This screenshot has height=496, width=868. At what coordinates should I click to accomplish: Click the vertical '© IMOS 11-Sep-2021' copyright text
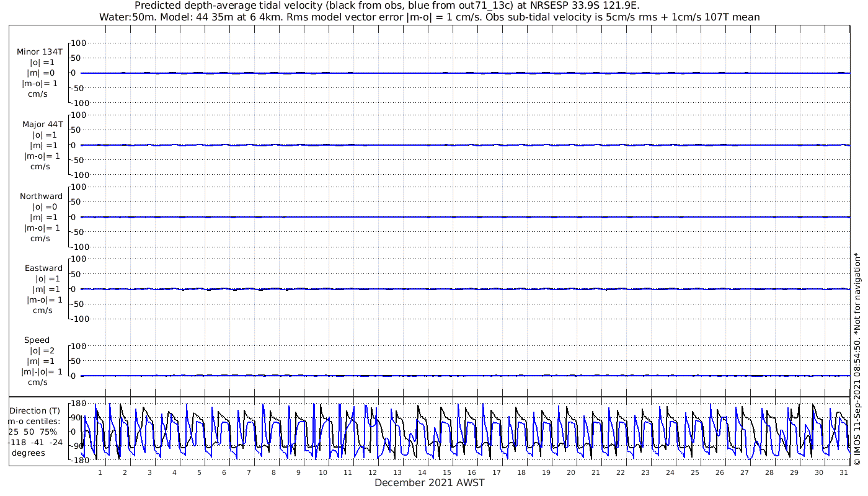857,358
